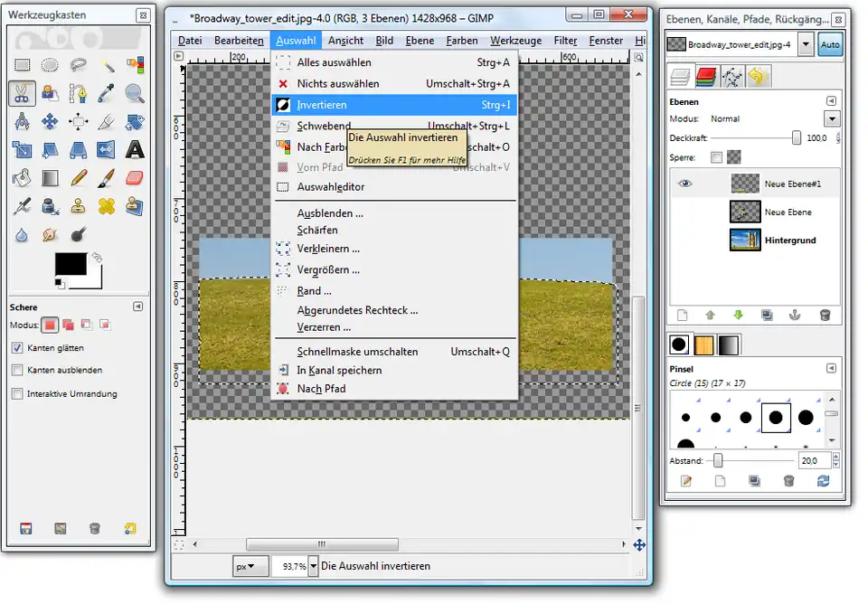Select the Rectangle Select tool
Screen dimensions: 868x604
pos(23,64)
